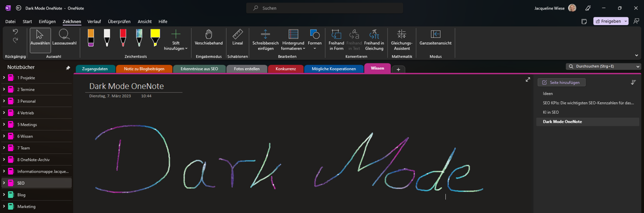This screenshot has height=213, width=644.
Task: Open the Ideen page
Action: pyautogui.click(x=548, y=93)
